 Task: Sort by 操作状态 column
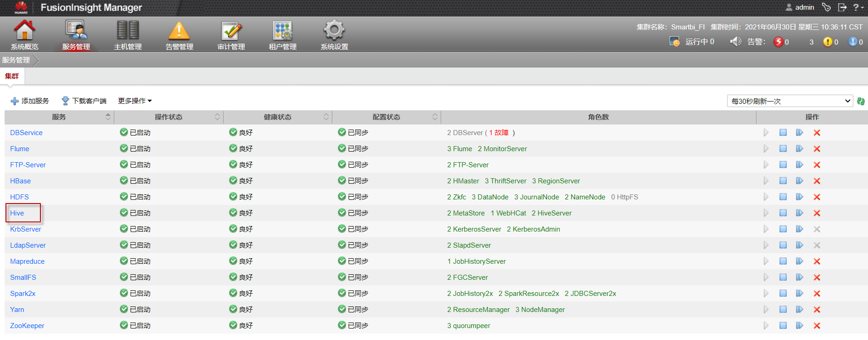(168, 117)
